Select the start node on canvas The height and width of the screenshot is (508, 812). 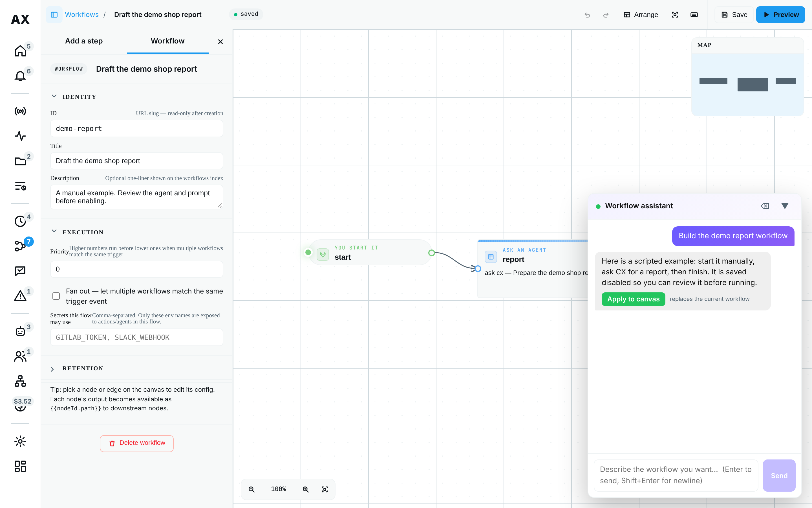370,252
